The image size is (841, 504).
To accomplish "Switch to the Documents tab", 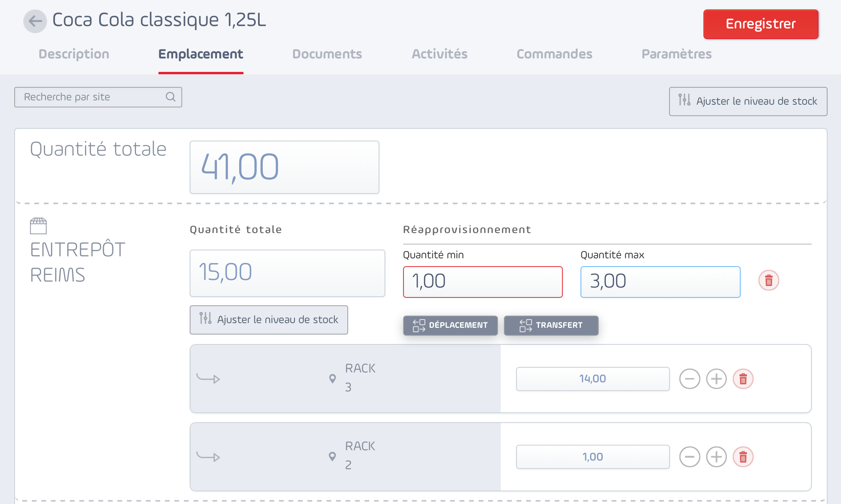I will tap(327, 54).
